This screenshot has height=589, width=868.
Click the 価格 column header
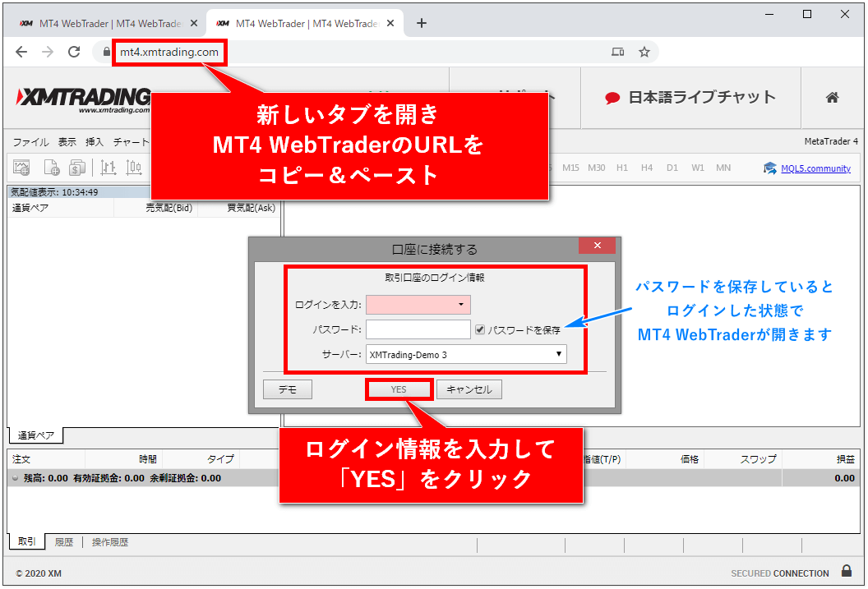click(x=665, y=459)
